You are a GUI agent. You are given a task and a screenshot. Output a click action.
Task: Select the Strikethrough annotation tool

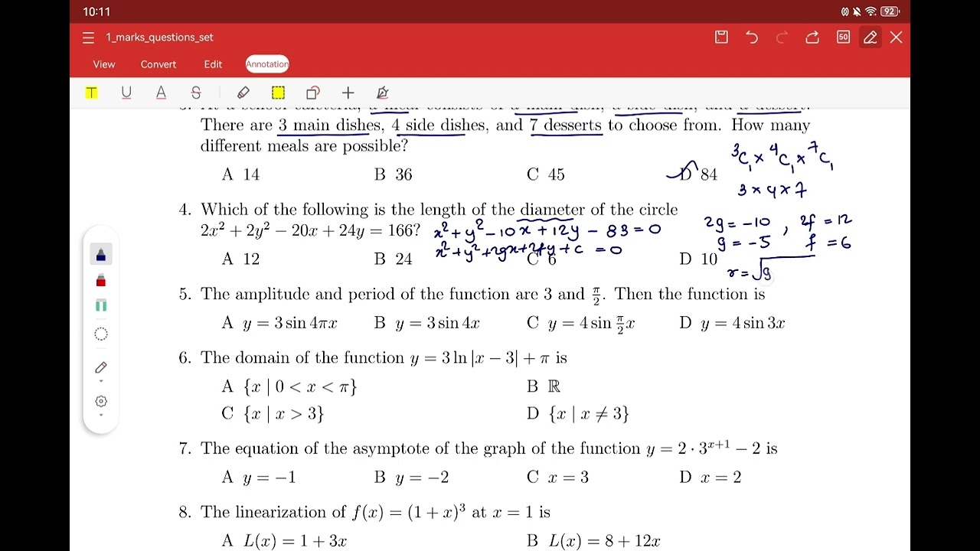tap(196, 93)
